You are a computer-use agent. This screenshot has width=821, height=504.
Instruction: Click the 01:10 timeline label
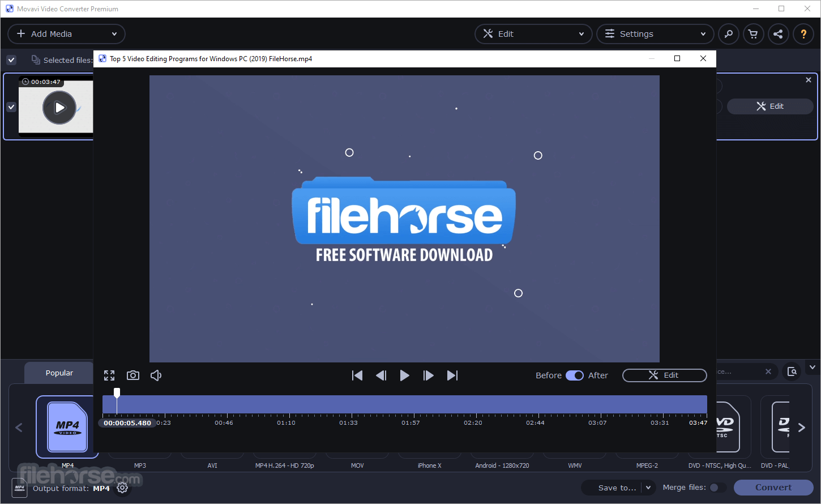286,423
